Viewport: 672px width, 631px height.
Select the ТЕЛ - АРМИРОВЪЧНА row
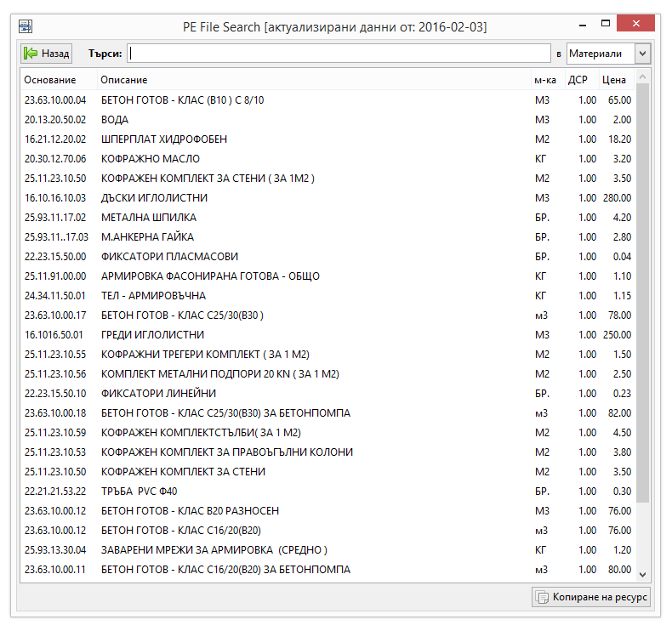click(x=327, y=296)
